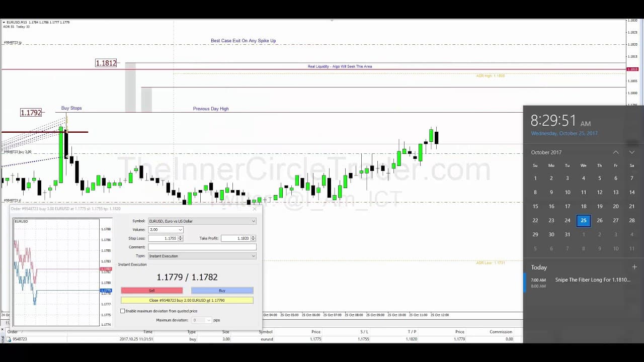Enable maximum deviation from quoted price
644x362 pixels.
point(123,311)
